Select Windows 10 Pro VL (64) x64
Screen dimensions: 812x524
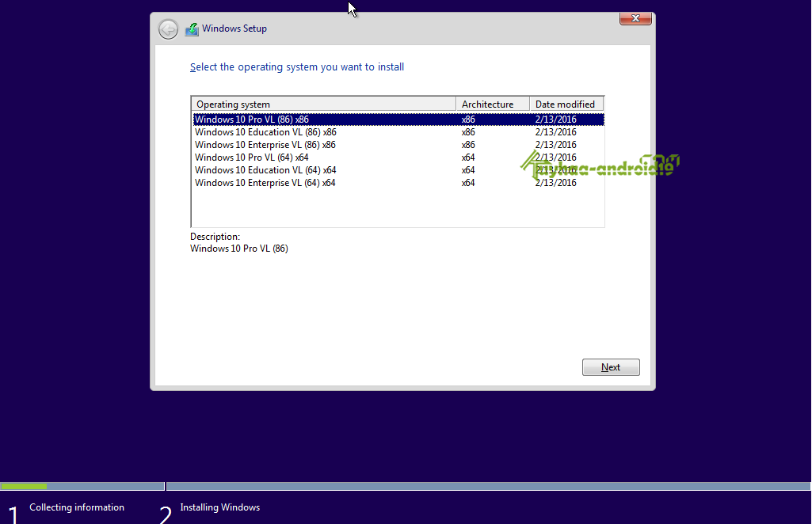[398, 158]
